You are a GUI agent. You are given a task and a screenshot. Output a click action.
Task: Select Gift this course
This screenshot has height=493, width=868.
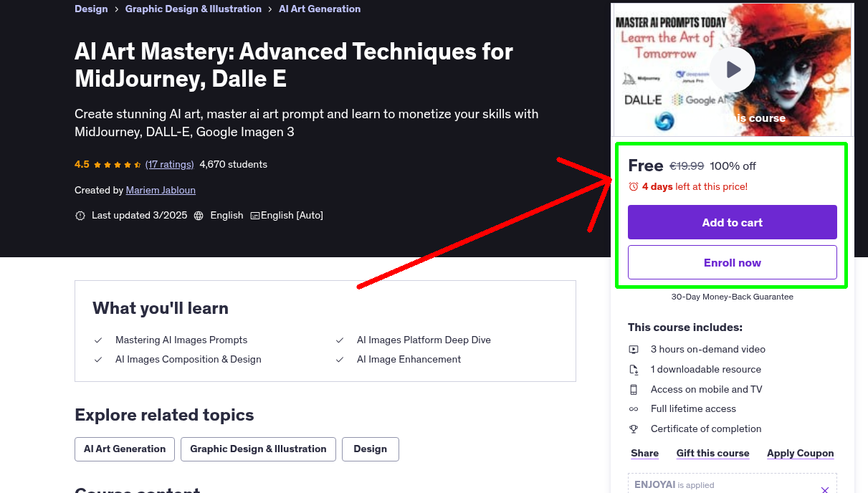(x=713, y=454)
